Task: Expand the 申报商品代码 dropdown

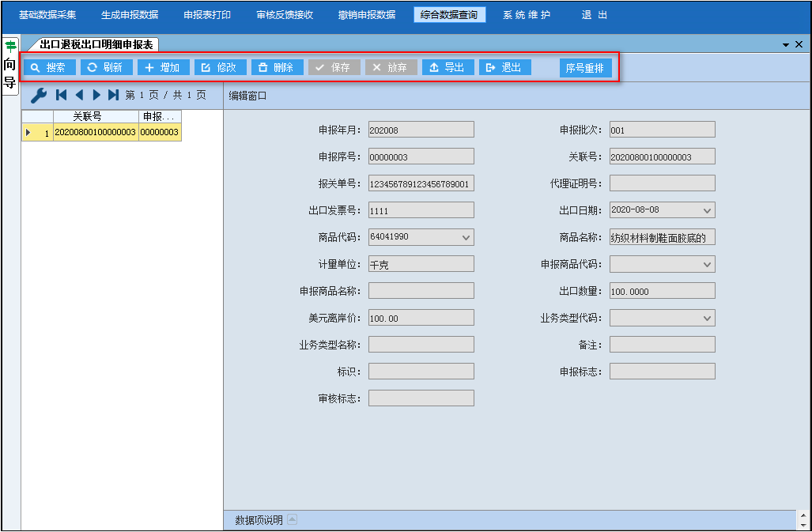Action: 708,264
